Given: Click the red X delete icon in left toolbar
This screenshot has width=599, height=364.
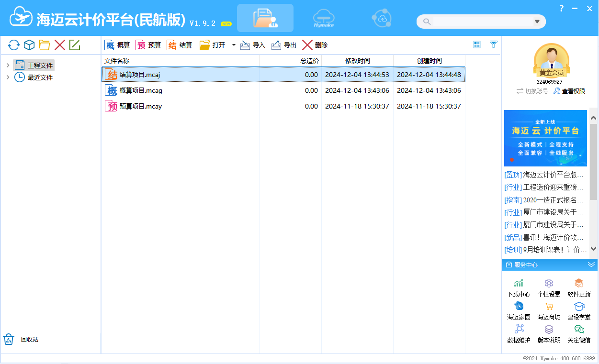Looking at the screenshot, I should coord(60,45).
